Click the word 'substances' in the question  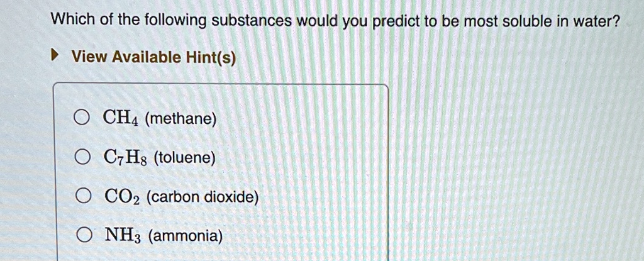tap(251, 21)
